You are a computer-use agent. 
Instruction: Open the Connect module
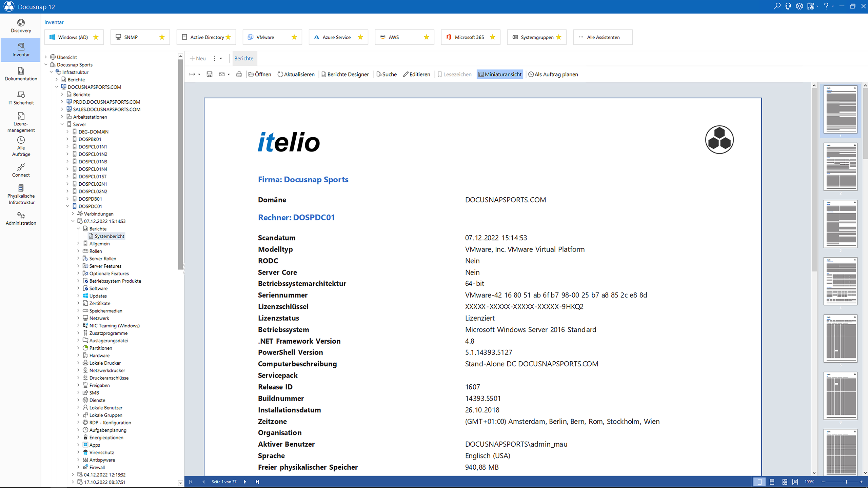[21, 170]
